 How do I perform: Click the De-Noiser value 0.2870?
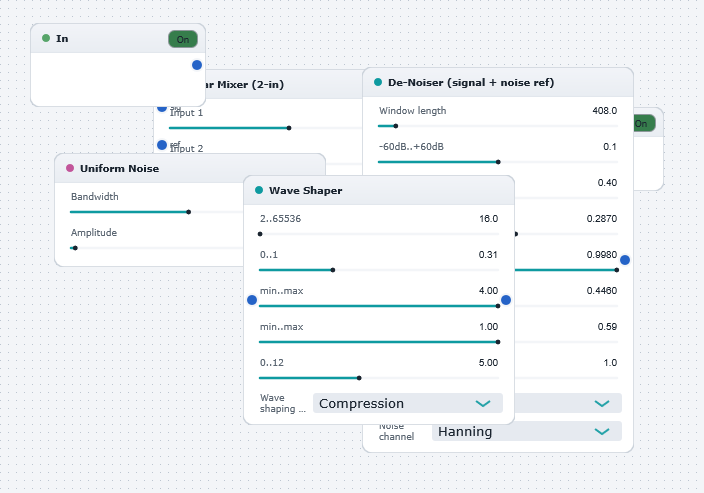pos(602,218)
